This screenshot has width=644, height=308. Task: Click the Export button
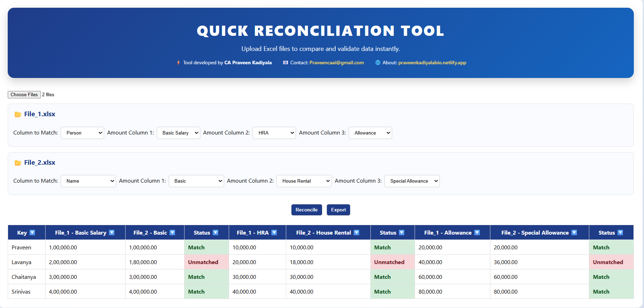[338, 210]
